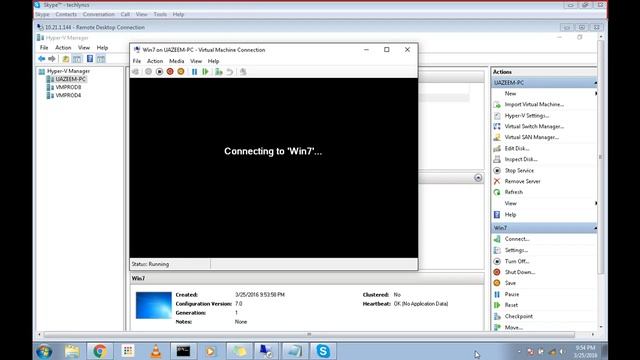Screen dimensions: 640x360
Task: Open Virtual SAN Manager from Actions pane
Action: point(531,138)
